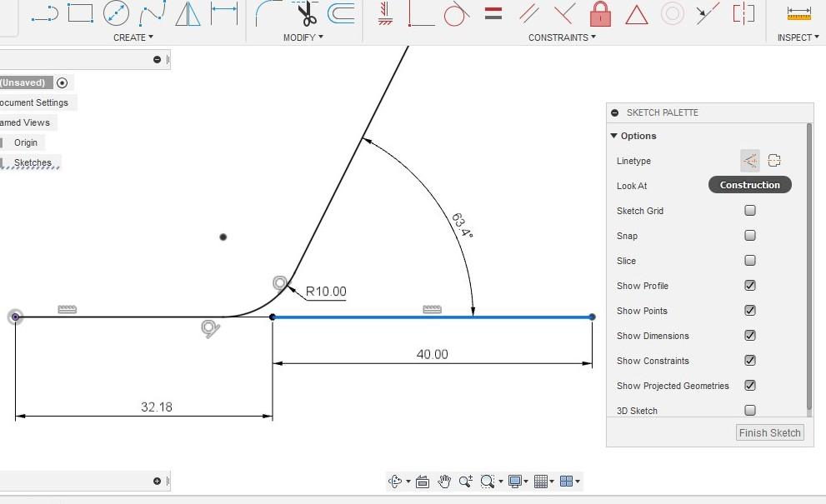Apply the Parallel constraint

point(529,13)
